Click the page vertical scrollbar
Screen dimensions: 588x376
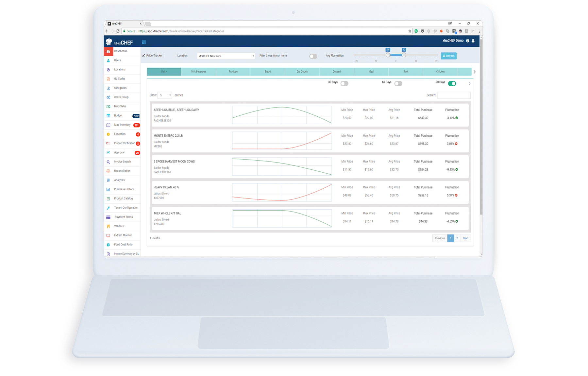coord(481,128)
